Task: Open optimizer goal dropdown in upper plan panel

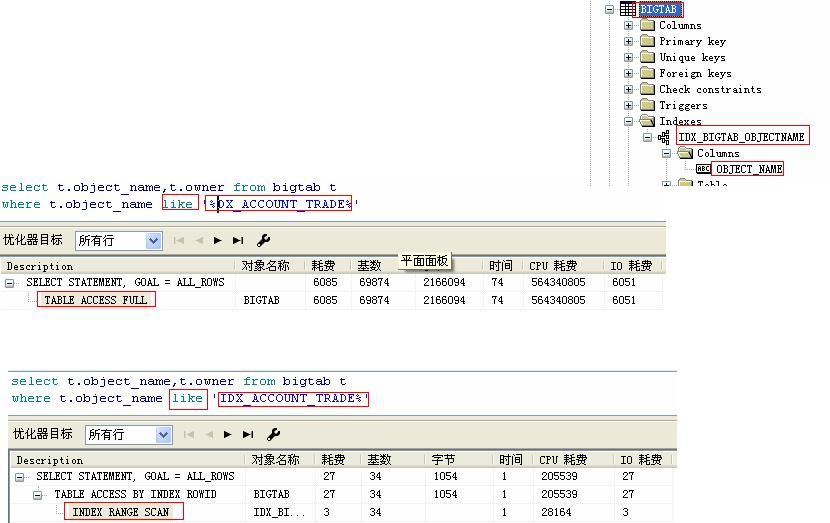Action: click(x=153, y=240)
